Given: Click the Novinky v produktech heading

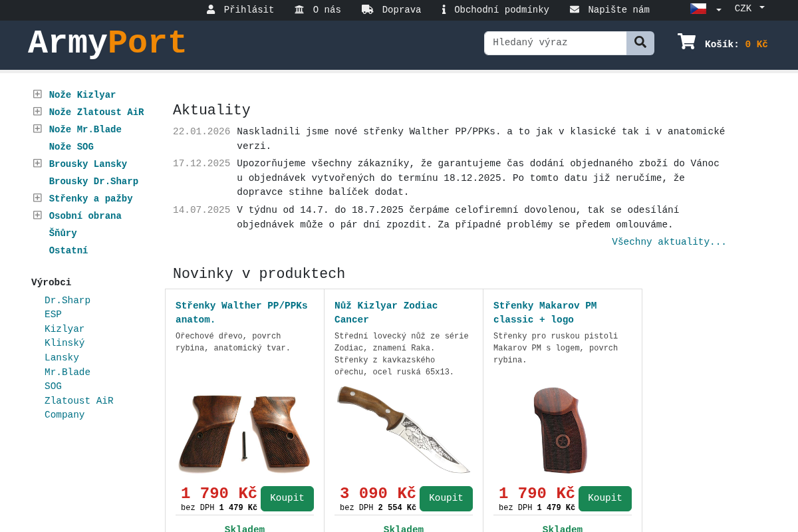Looking at the screenshot, I should 259,274.
